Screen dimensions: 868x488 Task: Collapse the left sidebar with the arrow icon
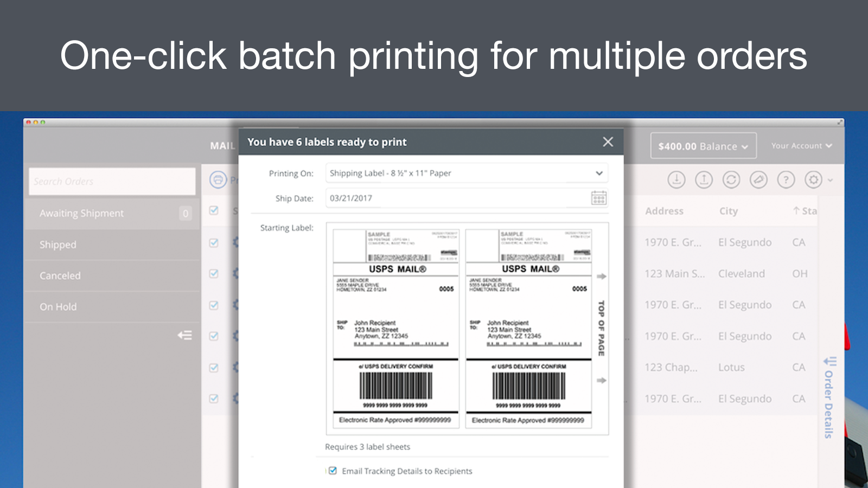click(x=185, y=335)
